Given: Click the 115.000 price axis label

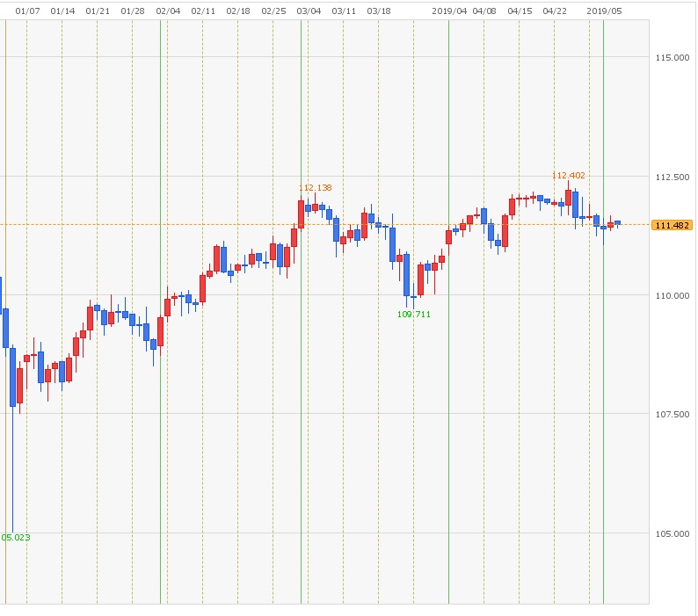Looking at the screenshot, I should [x=673, y=57].
